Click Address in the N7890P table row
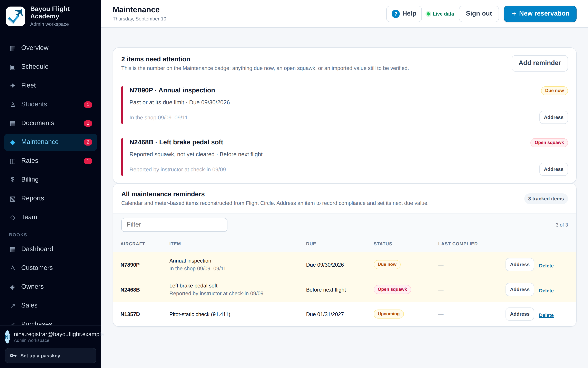Viewport: 588px width, 368px height. [520, 265]
